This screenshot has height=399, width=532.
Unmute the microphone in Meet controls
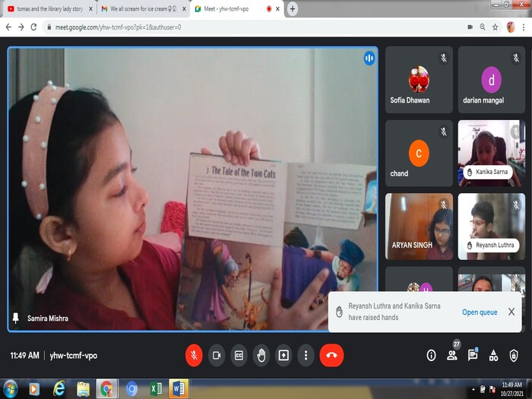click(x=194, y=355)
